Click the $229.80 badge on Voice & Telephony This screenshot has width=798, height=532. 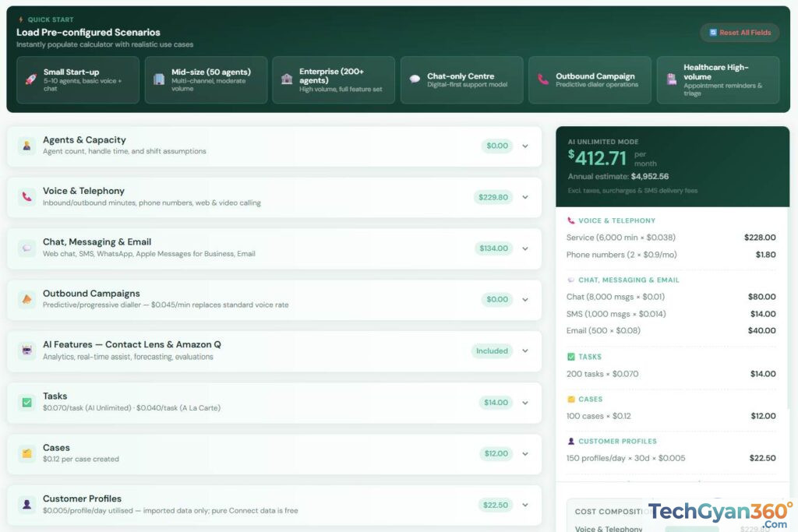click(493, 197)
